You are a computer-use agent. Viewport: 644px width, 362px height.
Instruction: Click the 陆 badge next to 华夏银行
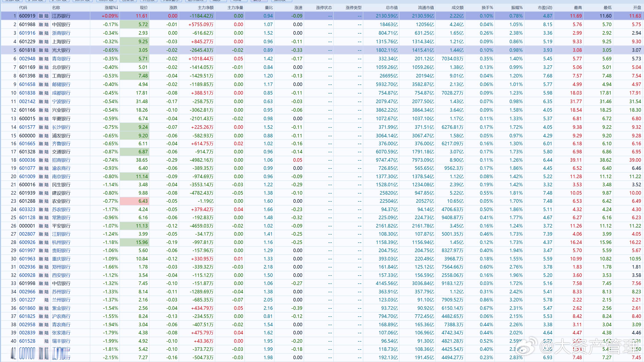46,118
